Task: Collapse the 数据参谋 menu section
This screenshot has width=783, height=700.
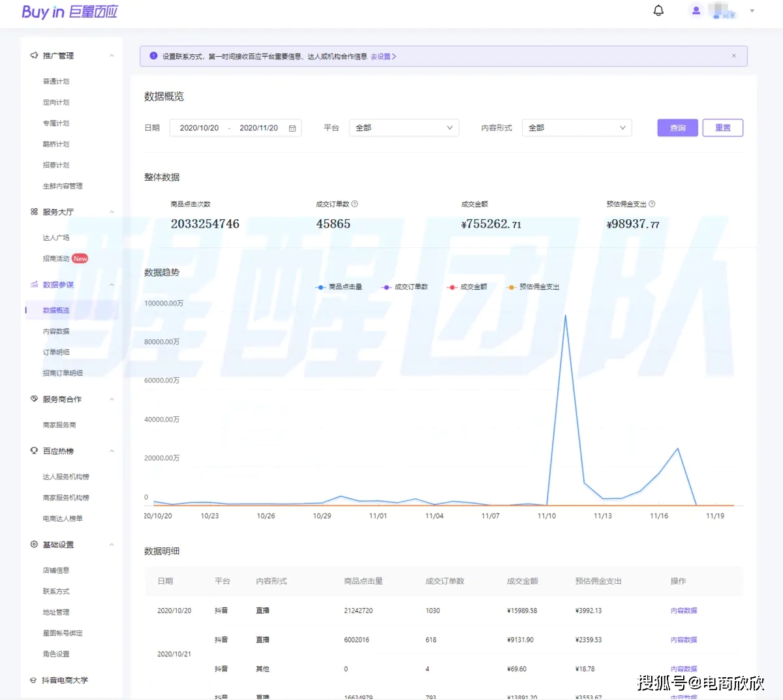Action: (112, 284)
